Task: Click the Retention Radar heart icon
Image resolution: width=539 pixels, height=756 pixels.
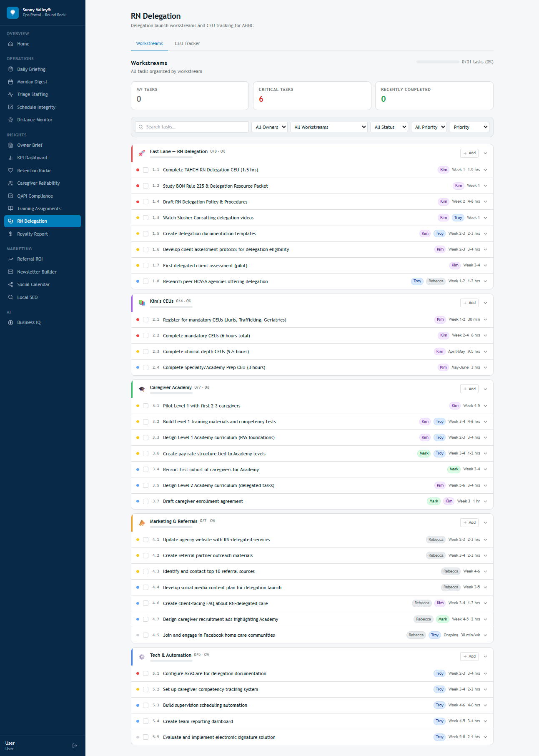Action: coord(10,171)
